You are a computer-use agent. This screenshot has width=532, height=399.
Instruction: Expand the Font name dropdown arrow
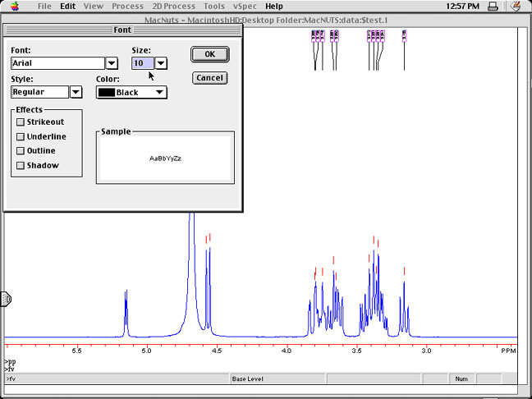112,63
